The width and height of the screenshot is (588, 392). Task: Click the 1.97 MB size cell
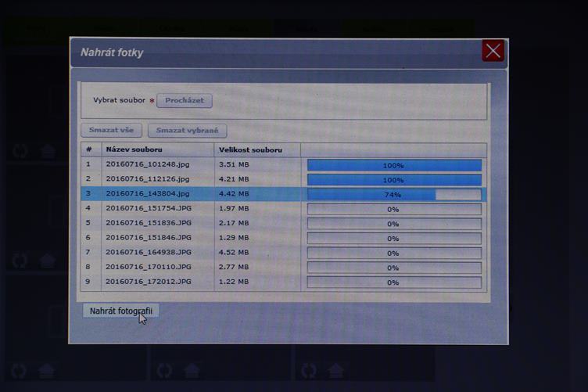pyautogui.click(x=234, y=208)
